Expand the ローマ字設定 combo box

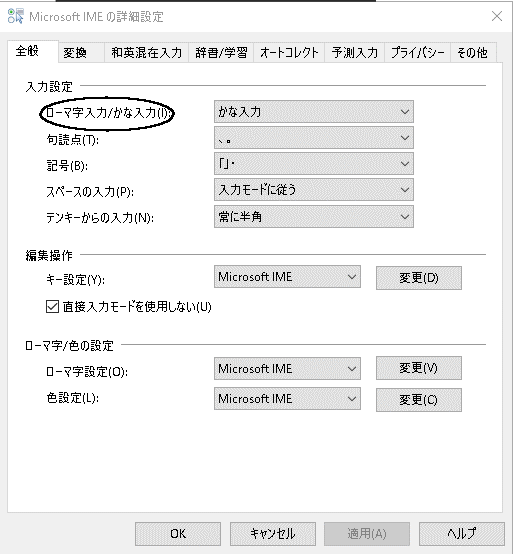coord(287,369)
